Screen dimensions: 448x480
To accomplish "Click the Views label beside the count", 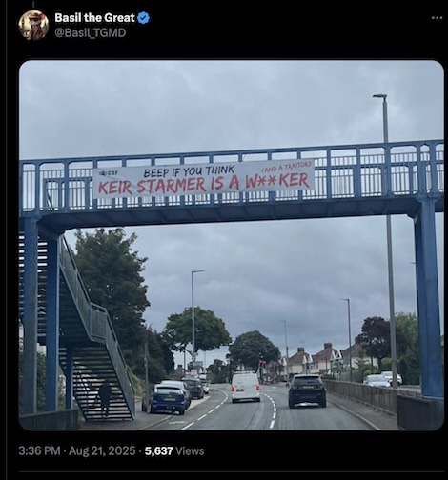I will [x=190, y=450].
